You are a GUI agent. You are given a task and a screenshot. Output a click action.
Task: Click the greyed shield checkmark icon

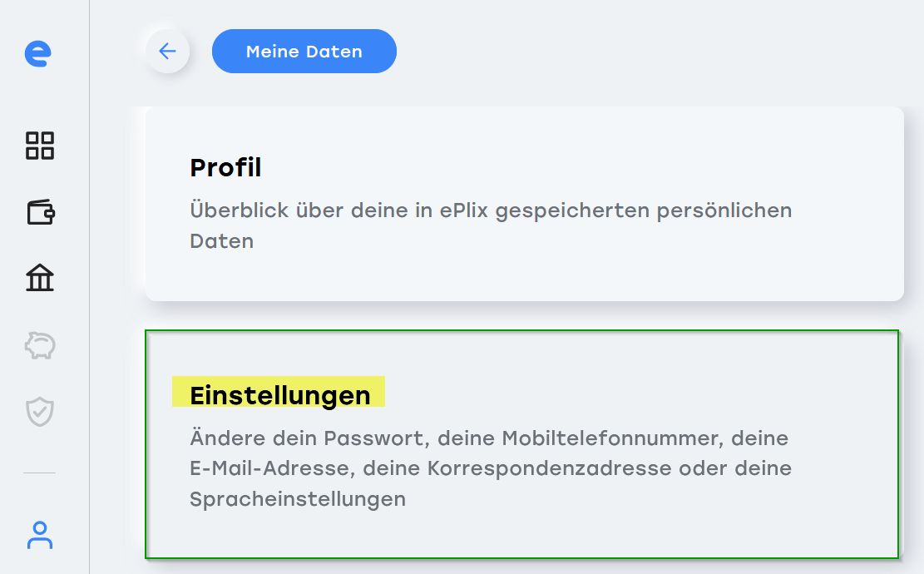coord(39,411)
